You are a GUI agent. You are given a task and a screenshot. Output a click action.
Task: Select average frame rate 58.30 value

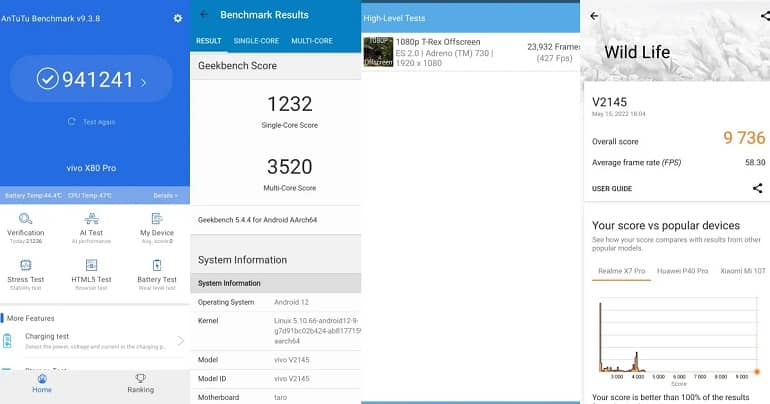click(755, 162)
